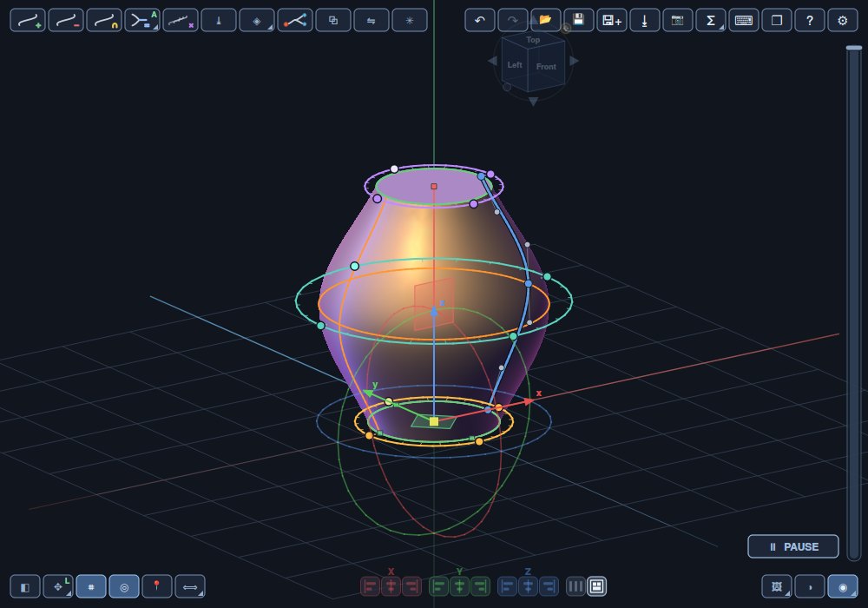Align to Y axis center

click(x=459, y=586)
